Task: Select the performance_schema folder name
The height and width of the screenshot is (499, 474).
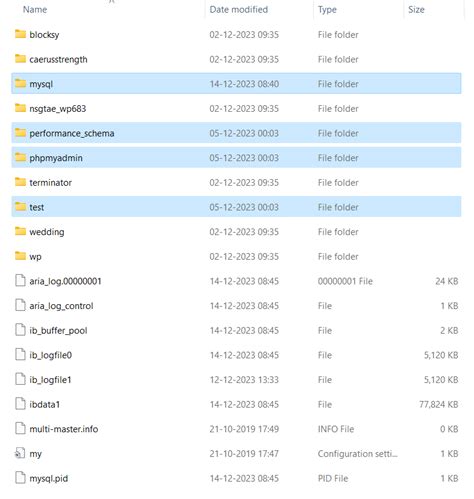Action: coord(72,133)
